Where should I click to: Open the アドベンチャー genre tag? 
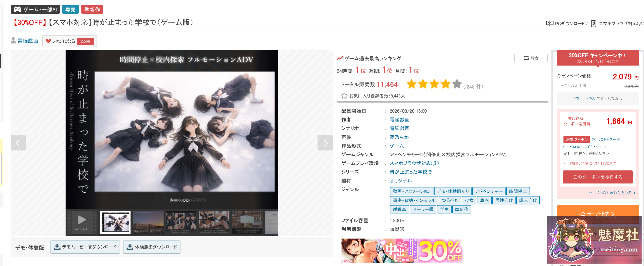489,191
